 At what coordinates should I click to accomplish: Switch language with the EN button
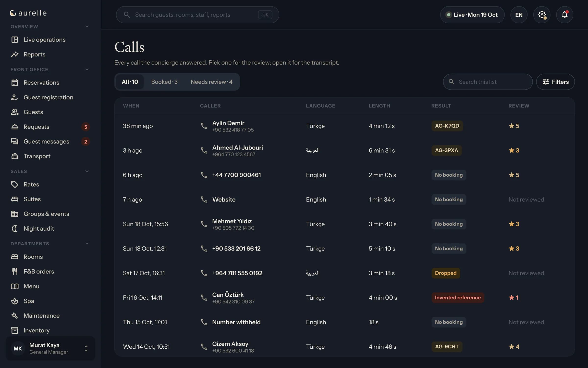[519, 15]
